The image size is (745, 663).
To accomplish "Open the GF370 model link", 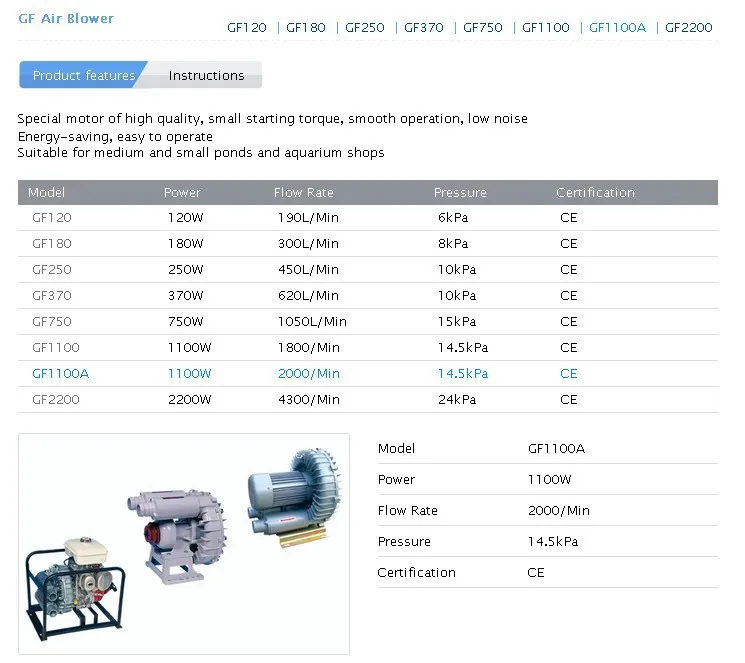I will (423, 28).
